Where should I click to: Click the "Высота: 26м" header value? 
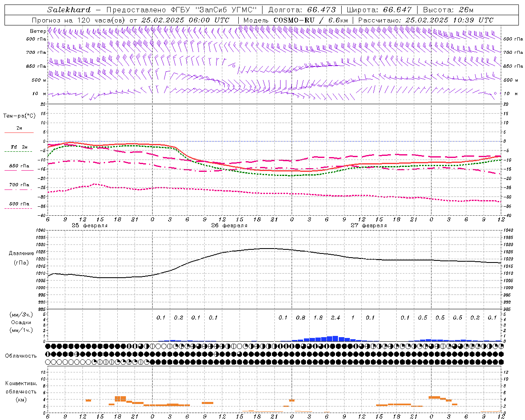pos(448,10)
